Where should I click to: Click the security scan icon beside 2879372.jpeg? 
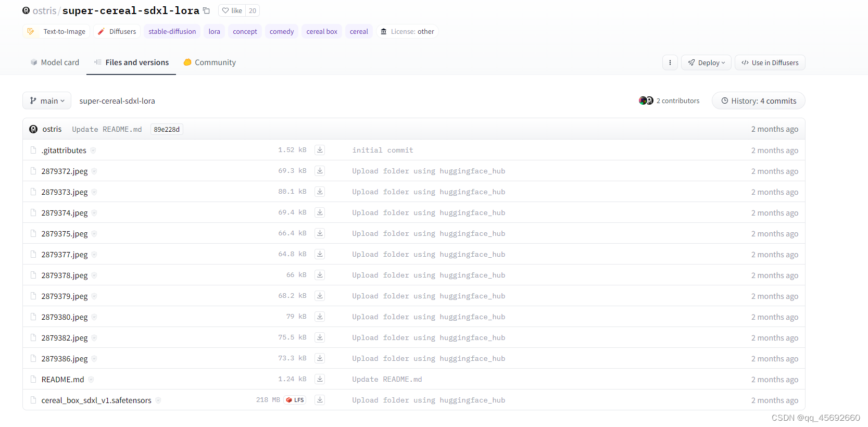94,171
